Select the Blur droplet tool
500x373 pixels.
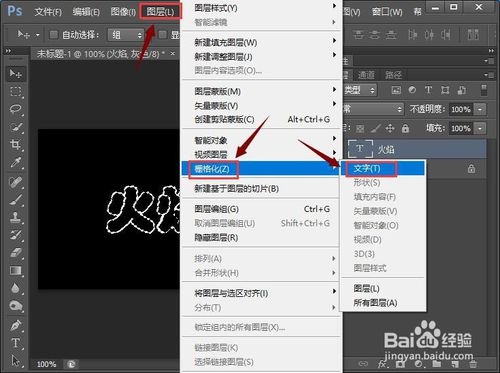[15, 288]
